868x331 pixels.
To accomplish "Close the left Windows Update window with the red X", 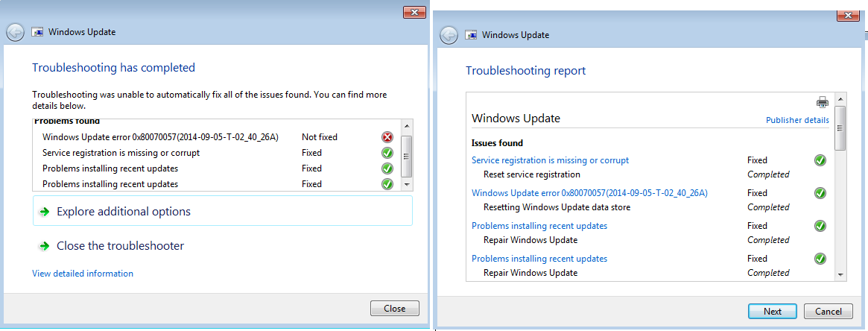I will coord(414,13).
